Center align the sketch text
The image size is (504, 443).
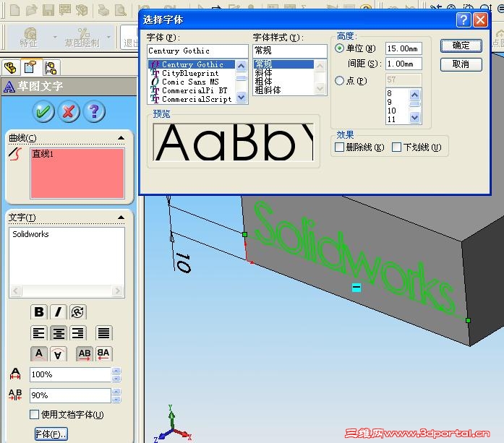pyautogui.click(x=58, y=333)
